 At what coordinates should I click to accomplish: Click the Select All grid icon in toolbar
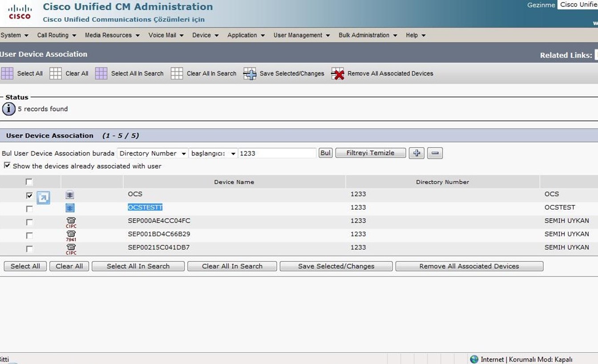[x=7, y=73]
